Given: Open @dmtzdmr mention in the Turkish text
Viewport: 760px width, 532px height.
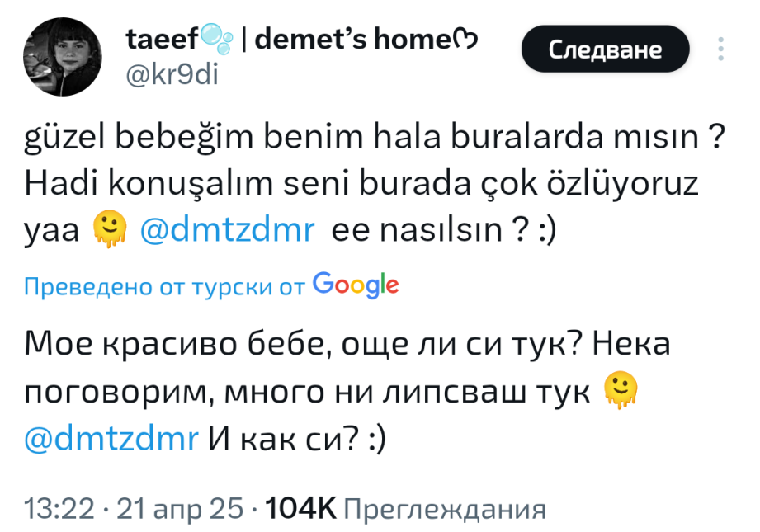Looking at the screenshot, I should 229,229.
